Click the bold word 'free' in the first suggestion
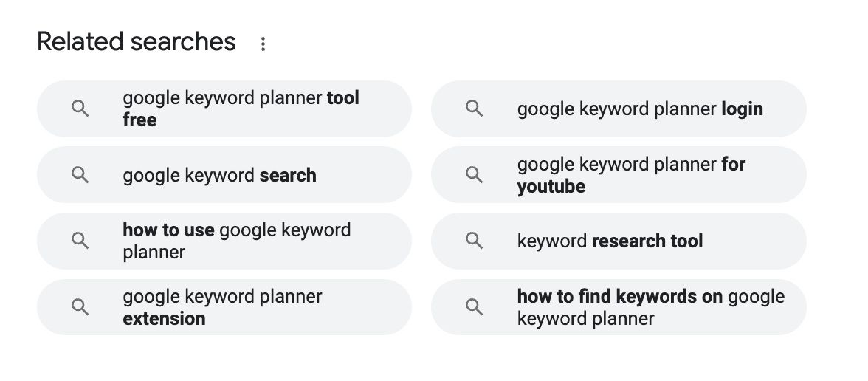Screen dimensions: 868x381 pyautogui.click(x=139, y=120)
